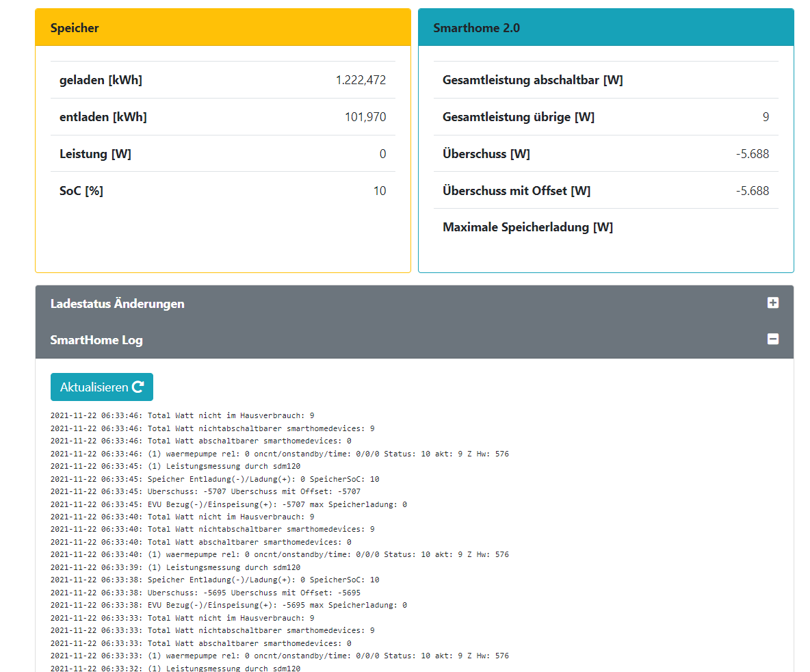
Task: Click the SoC [%] label
Action: click(81, 191)
